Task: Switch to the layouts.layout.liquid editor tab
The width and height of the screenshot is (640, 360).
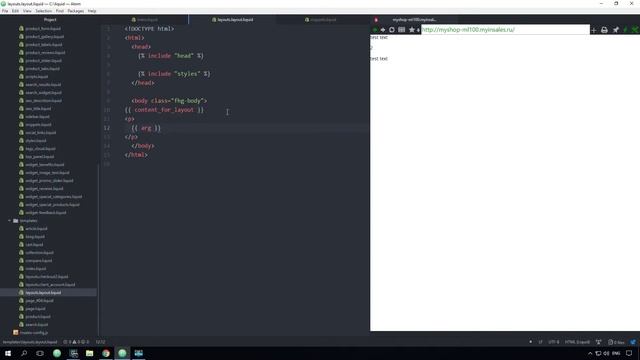Action: click(233, 20)
